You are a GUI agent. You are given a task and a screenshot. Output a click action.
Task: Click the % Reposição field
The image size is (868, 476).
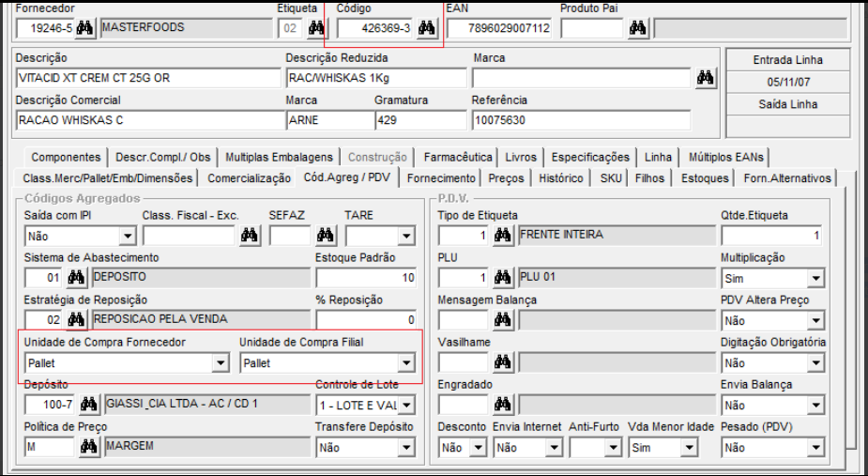(366, 320)
